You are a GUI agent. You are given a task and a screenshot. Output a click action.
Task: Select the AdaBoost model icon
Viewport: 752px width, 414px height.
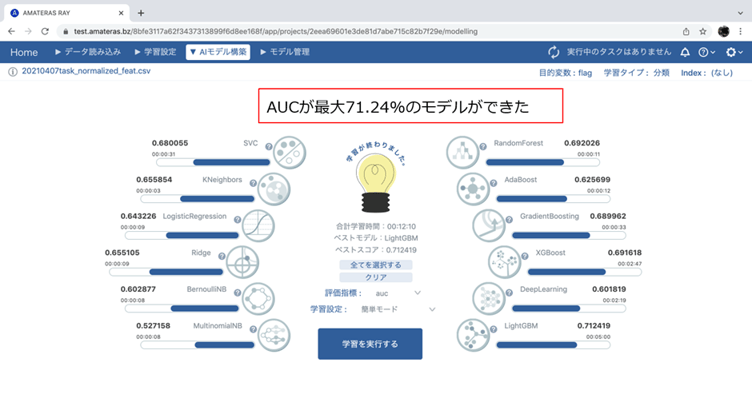[x=473, y=189]
